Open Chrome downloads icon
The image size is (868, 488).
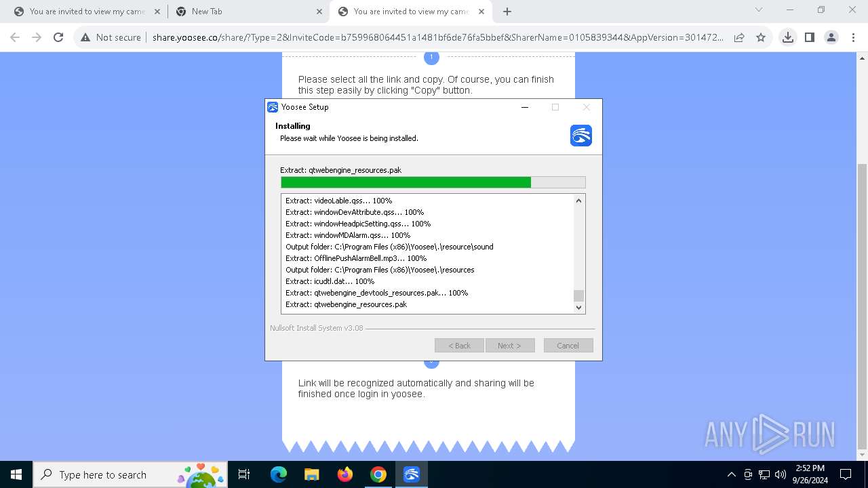[x=787, y=37]
